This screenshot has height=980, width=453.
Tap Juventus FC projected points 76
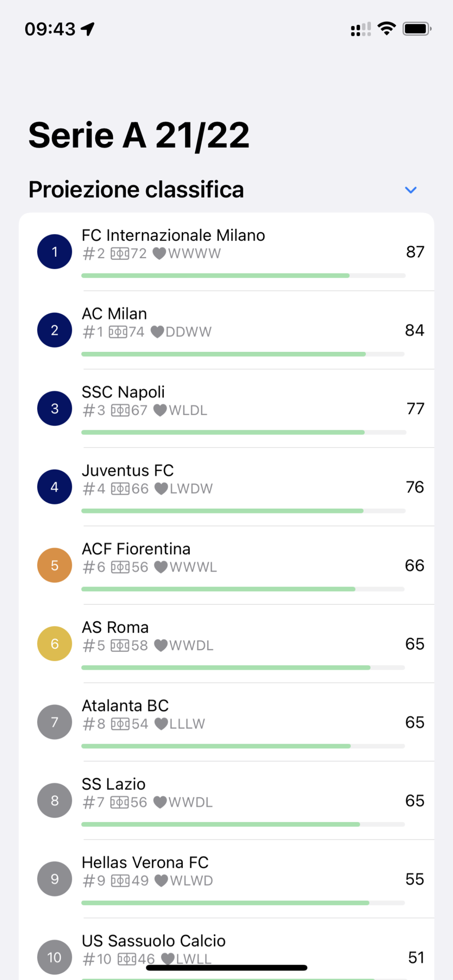coord(415,487)
